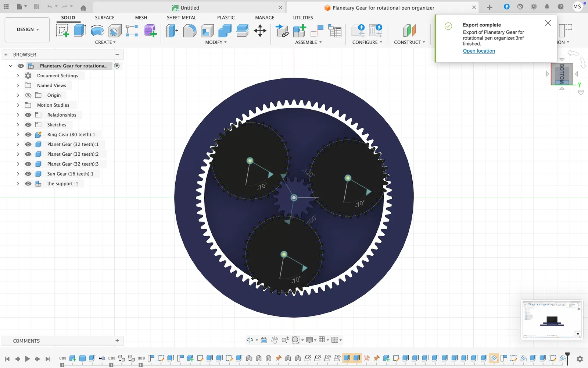The height and width of the screenshot is (368, 588).
Task: Click the Home icon
Action: point(83,8)
